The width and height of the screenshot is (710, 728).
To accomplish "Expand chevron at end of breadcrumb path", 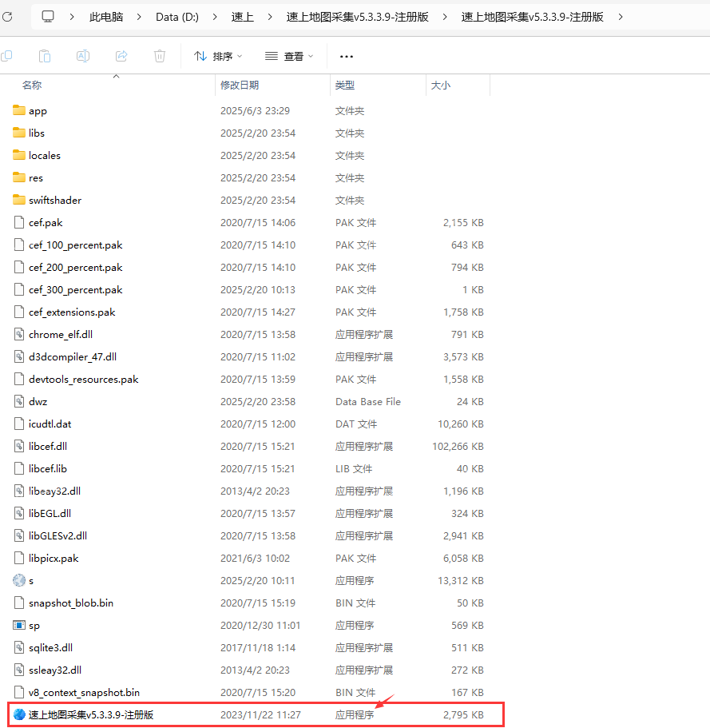I will [x=621, y=17].
